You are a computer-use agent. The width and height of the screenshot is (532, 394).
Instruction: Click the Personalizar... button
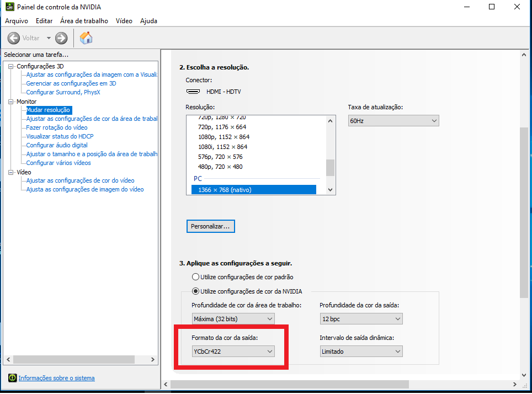(211, 226)
